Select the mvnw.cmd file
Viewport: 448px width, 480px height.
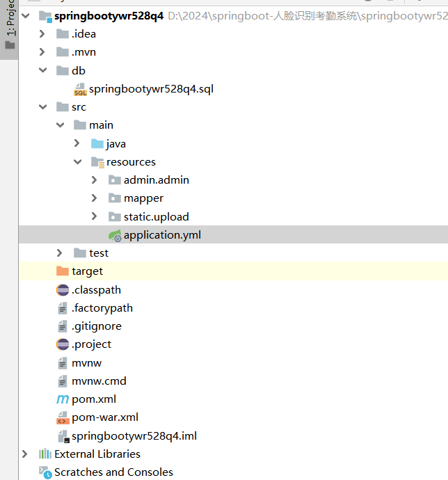(x=99, y=381)
